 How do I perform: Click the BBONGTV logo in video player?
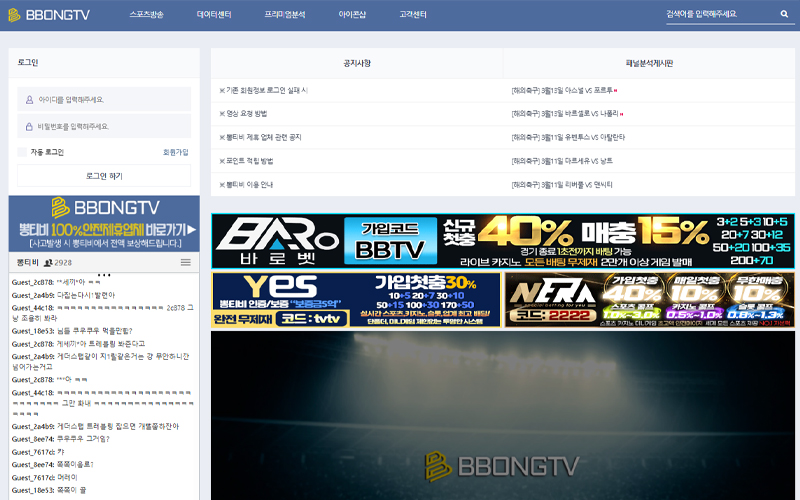point(502,466)
